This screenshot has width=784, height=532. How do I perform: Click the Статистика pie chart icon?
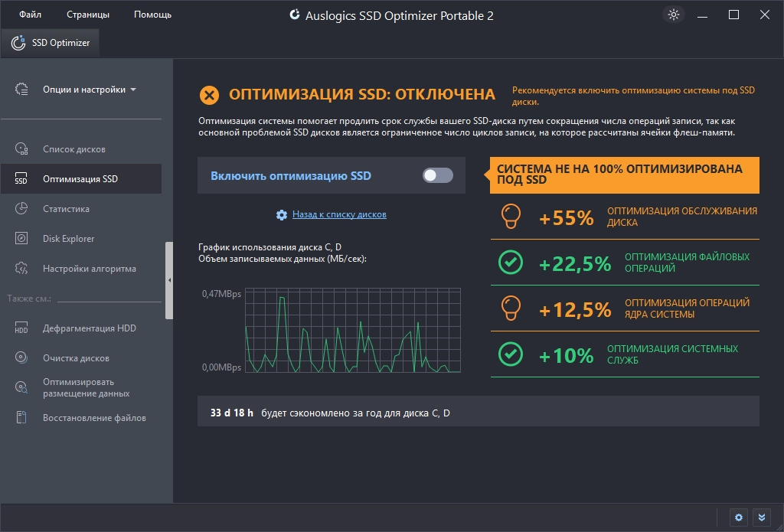click(21, 208)
